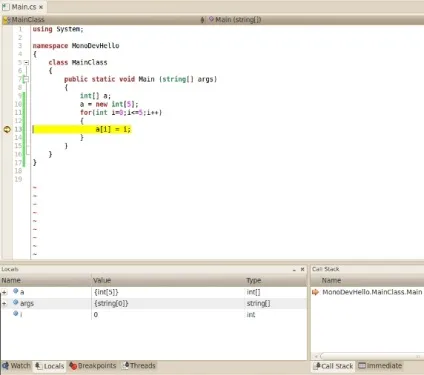Click the current execution arrow on line 13
This screenshot has width=424, height=375.
point(7,129)
